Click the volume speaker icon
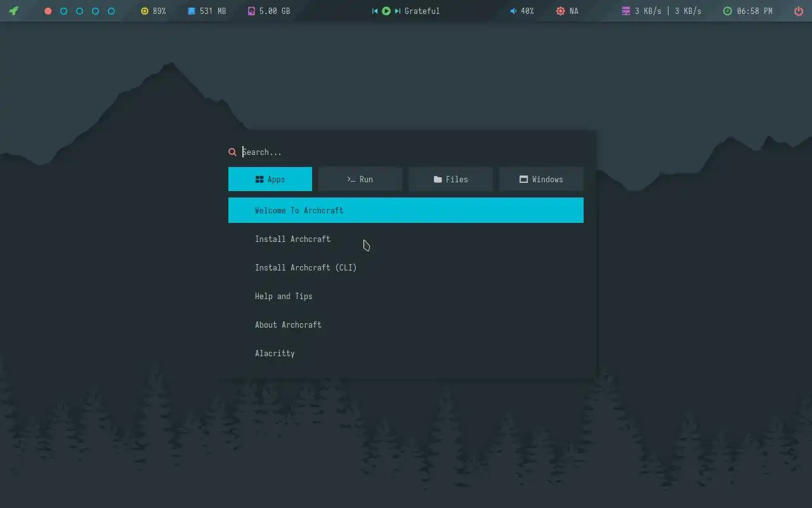812x508 pixels. [513, 11]
